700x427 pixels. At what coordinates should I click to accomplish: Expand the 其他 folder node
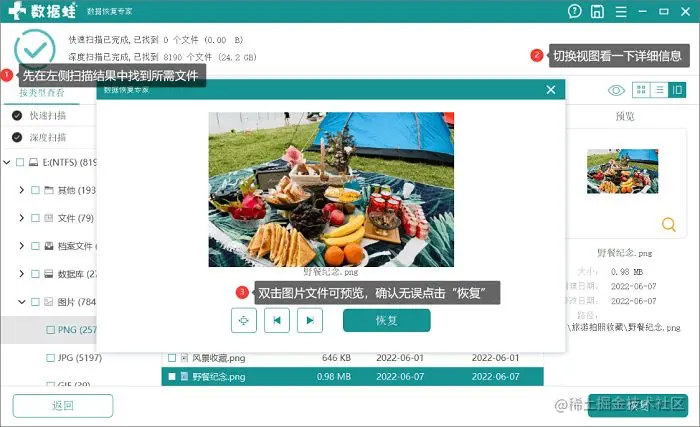tap(21, 190)
